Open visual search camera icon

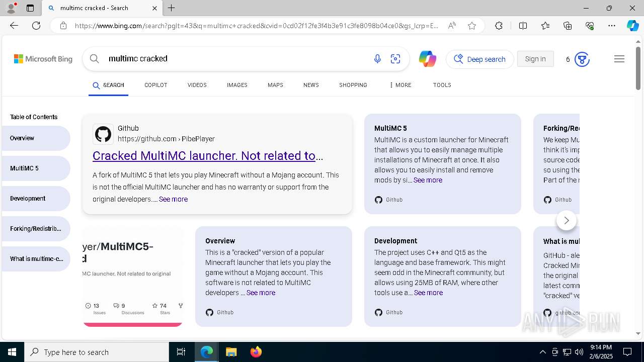tap(395, 59)
